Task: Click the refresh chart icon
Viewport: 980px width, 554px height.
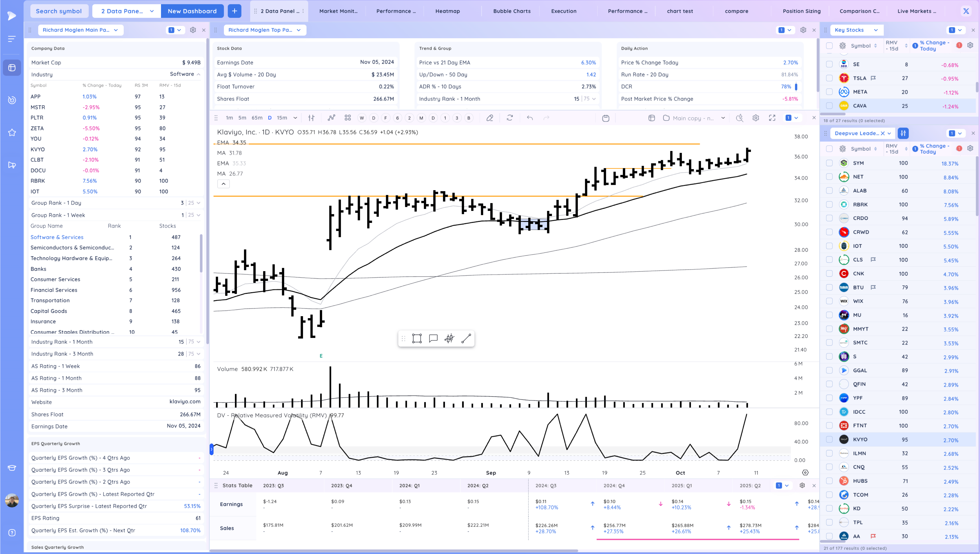Action: click(510, 118)
